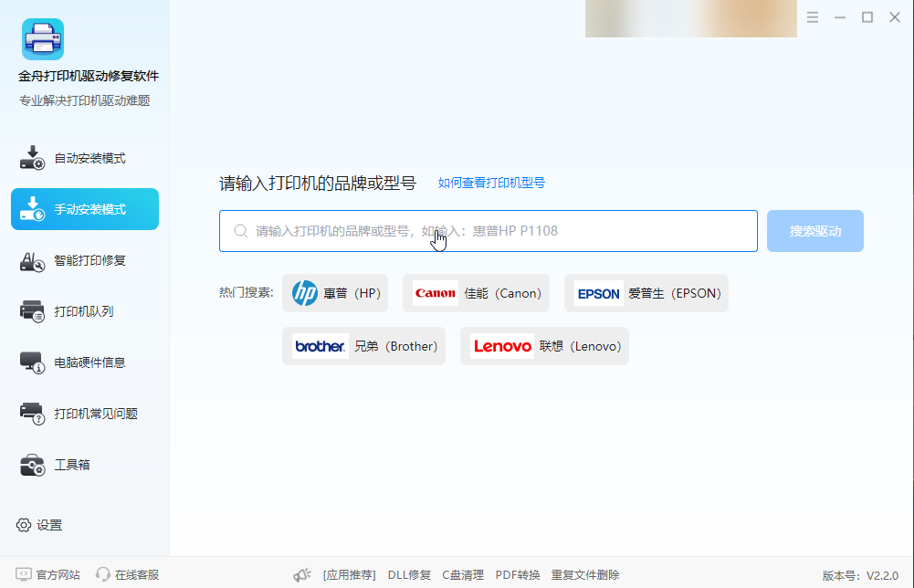Open DLL修复 recommended app
Viewport: 914px width, 588px height.
(x=409, y=575)
